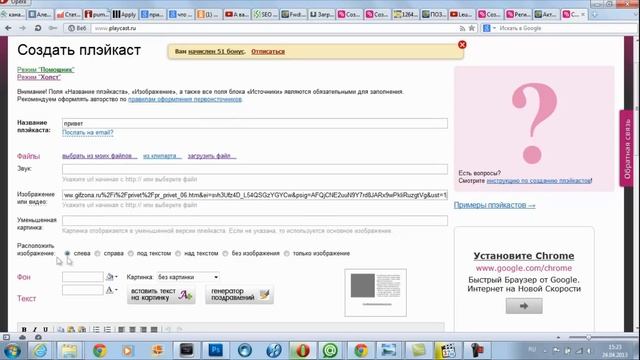Open Mail.ru Agent @ icon on taskbar
The height and width of the screenshot is (360, 640).
click(x=330, y=351)
